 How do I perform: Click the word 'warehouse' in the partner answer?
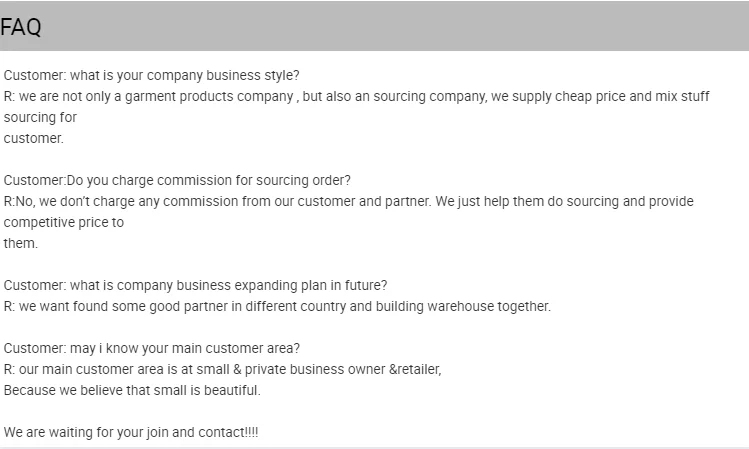452,306
